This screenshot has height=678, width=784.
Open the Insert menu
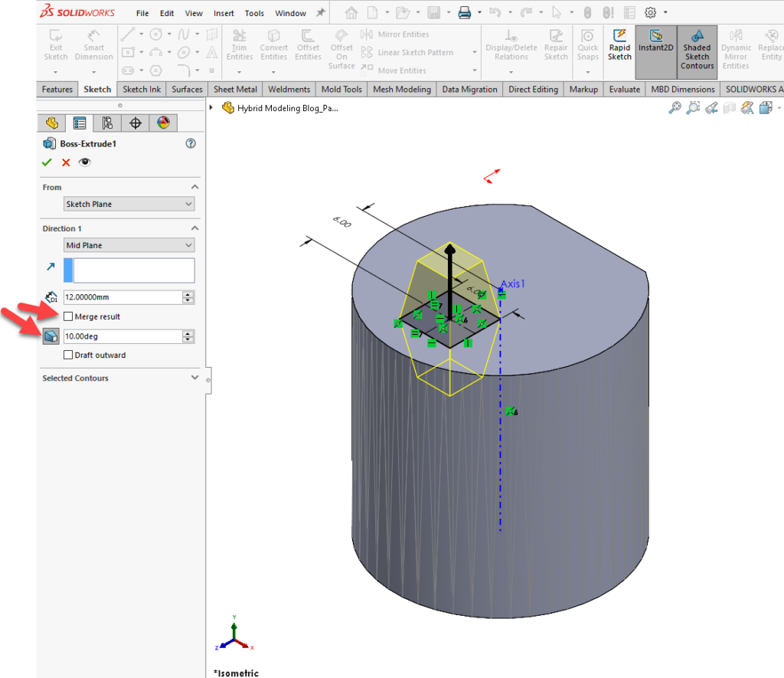[x=223, y=12]
